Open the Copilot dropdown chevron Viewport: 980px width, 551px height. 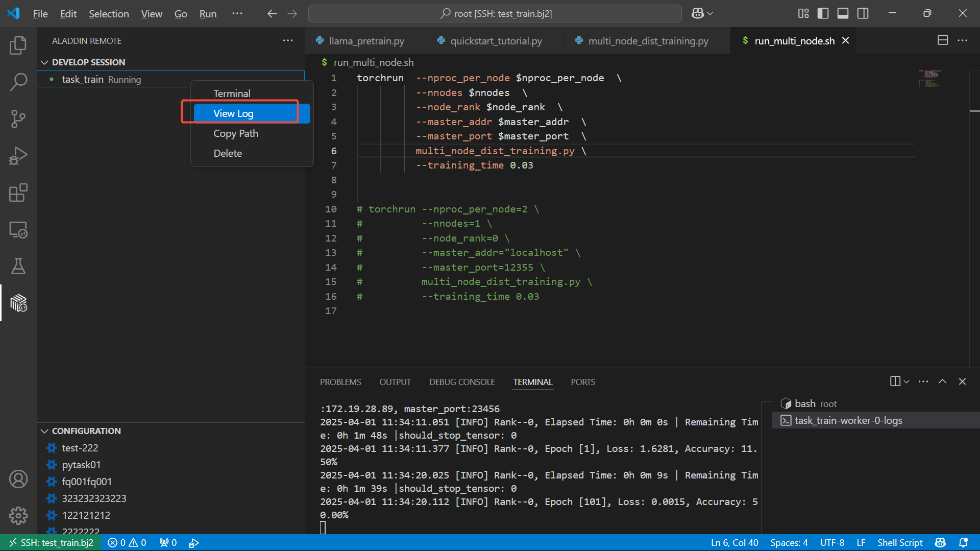pos(710,13)
